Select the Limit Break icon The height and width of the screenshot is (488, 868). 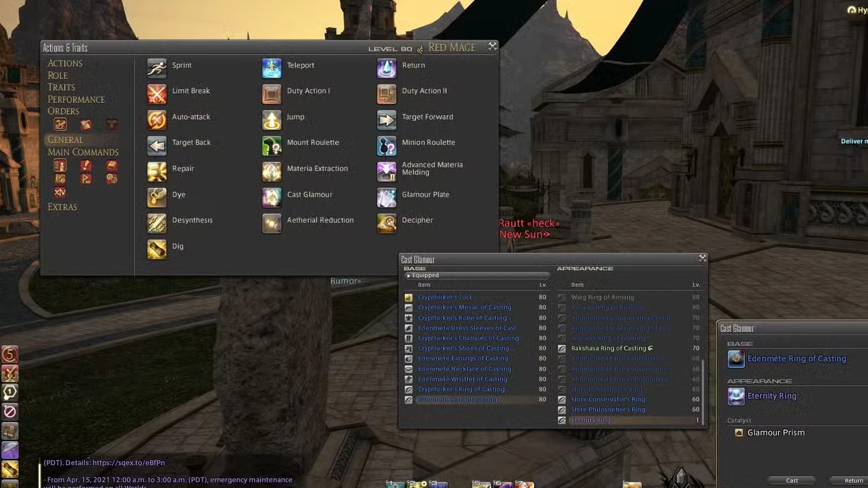tap(157, 94)
